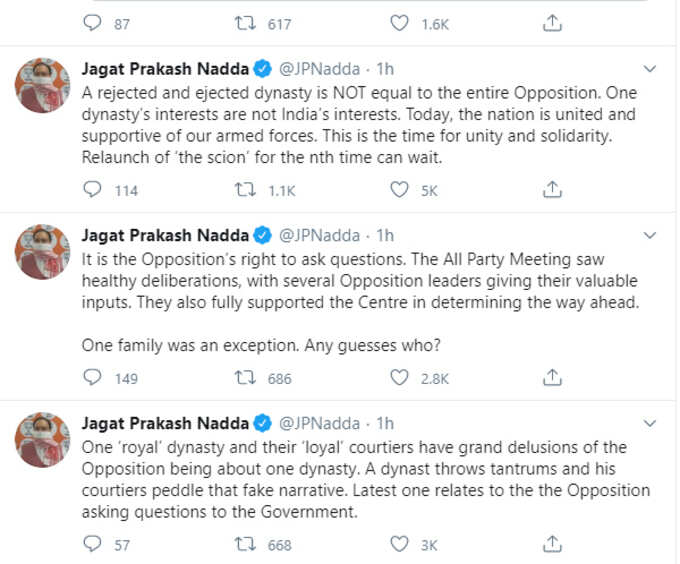680x564 pixels.
Task: Open Jagat Prakash Nadda name on 'royal dynasty' tweet
Action: 165,423
